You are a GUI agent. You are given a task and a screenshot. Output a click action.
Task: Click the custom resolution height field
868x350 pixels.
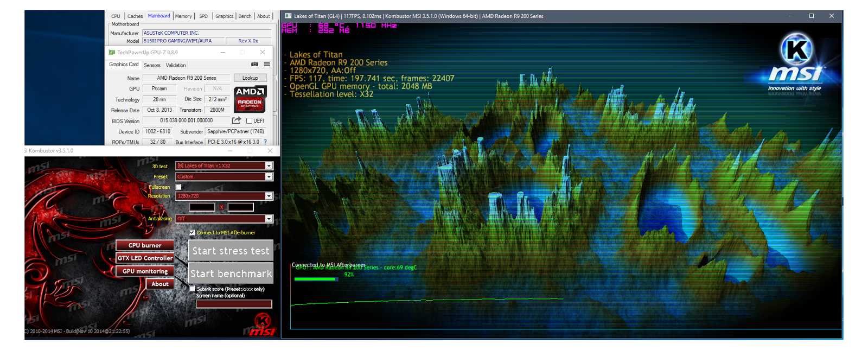(241, 207)
